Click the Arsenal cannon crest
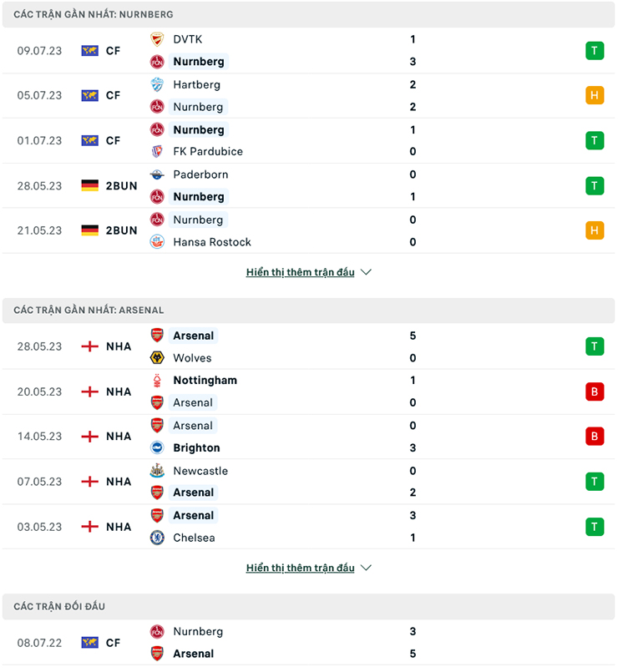This screenshot has height=672, width=618. pyautogui.click(x=159, y=336)
